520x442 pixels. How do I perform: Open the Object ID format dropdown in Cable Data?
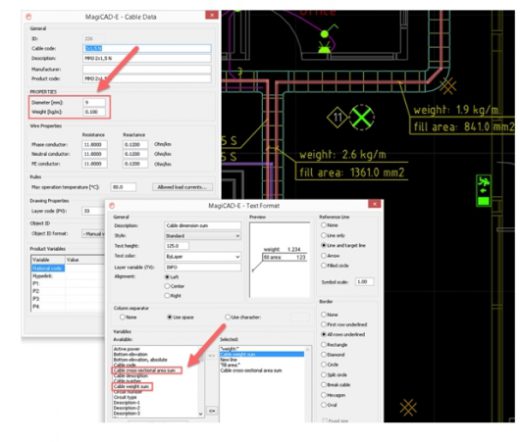pyautogui.click(x=93, y=234)
